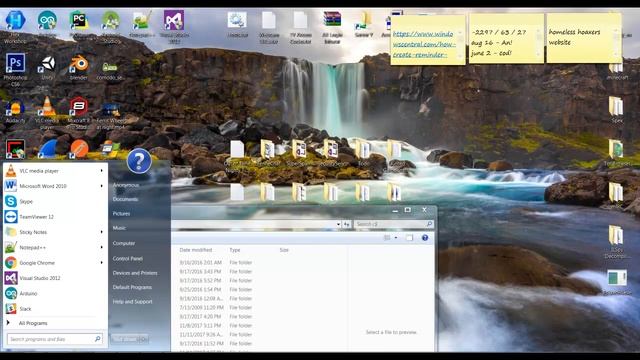
Task: Expand Sticky Notes jump list arrow
Action: click(x=102, y=232)
